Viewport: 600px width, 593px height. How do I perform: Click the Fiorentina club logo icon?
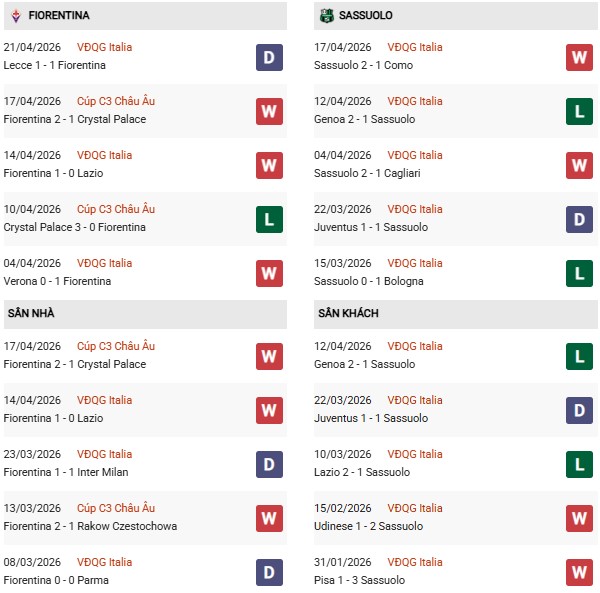[15, 16]
